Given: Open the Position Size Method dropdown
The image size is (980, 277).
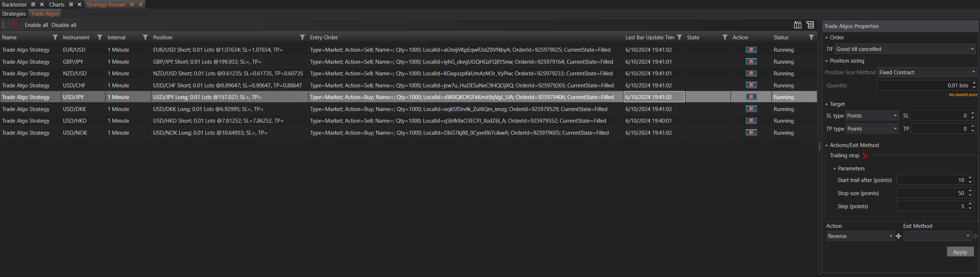Looking at the screenshot, I should (927, 72).
